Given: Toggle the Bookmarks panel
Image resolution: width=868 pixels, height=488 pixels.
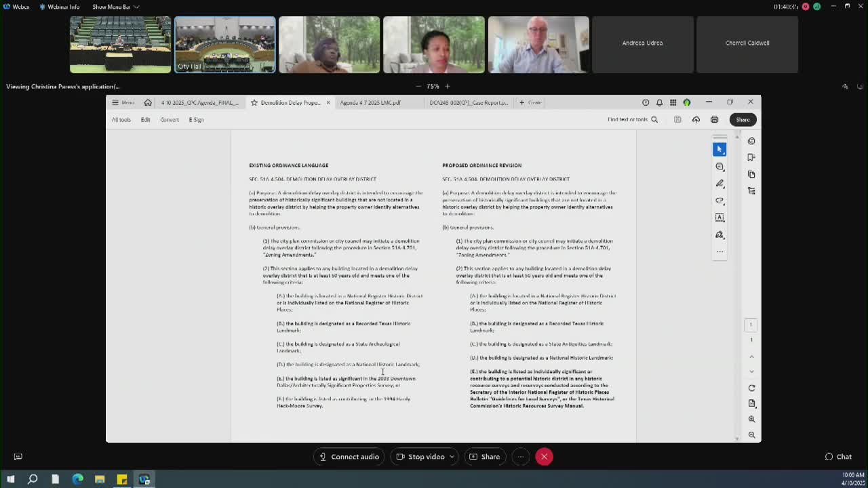Looking at the screenshot, I should pyautogui.click(x=751, y=157).
